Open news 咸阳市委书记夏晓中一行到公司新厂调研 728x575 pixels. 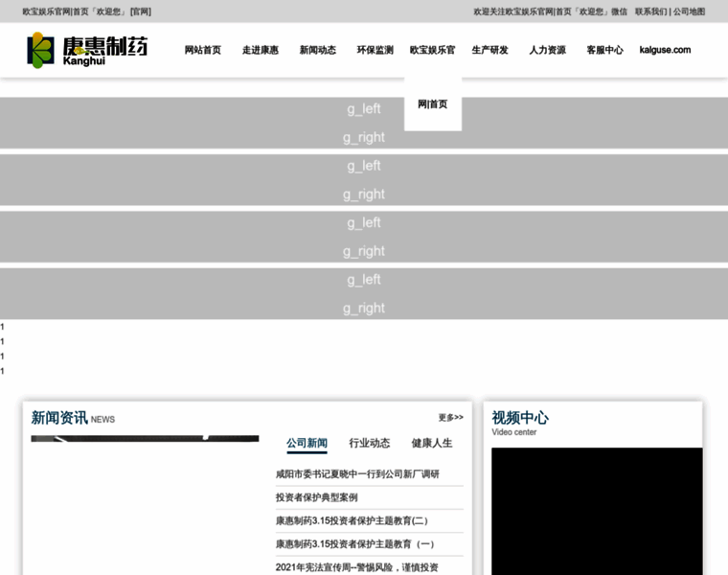(x=357, y=474)
